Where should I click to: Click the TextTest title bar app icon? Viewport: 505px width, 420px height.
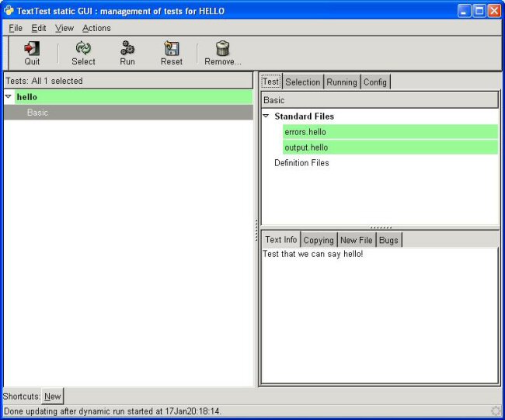pos(9,11)
